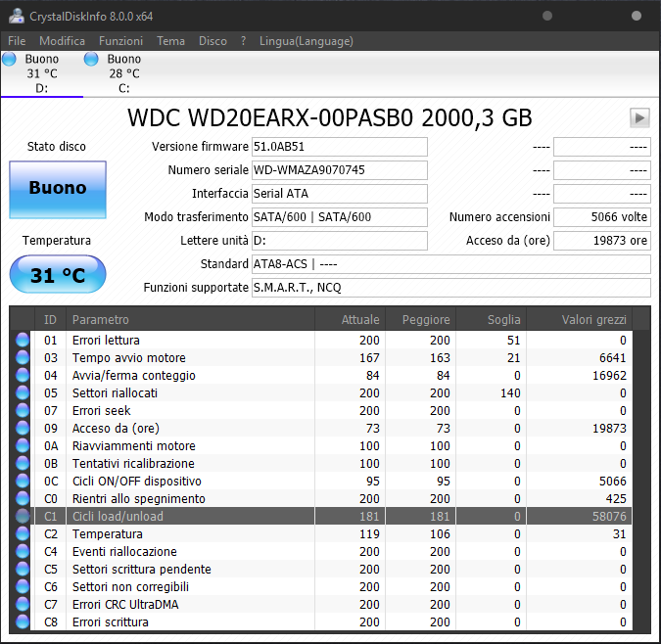The image size is (661, 644).
Task: Click raw value 16962 in Avvia/ferma row
Action: [609, 375]
